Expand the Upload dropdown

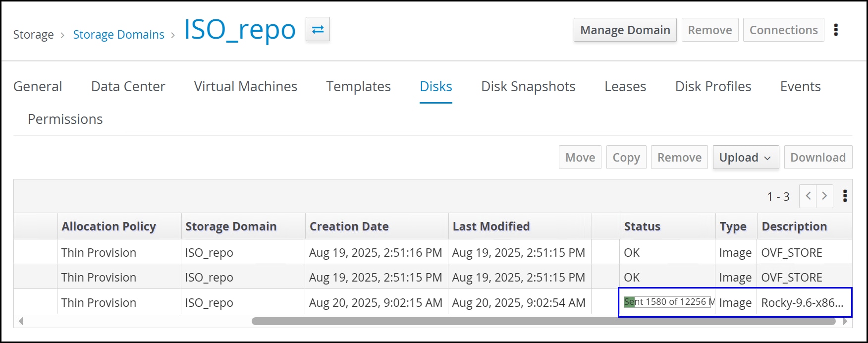pyautogui.click(x=746, y=157)
